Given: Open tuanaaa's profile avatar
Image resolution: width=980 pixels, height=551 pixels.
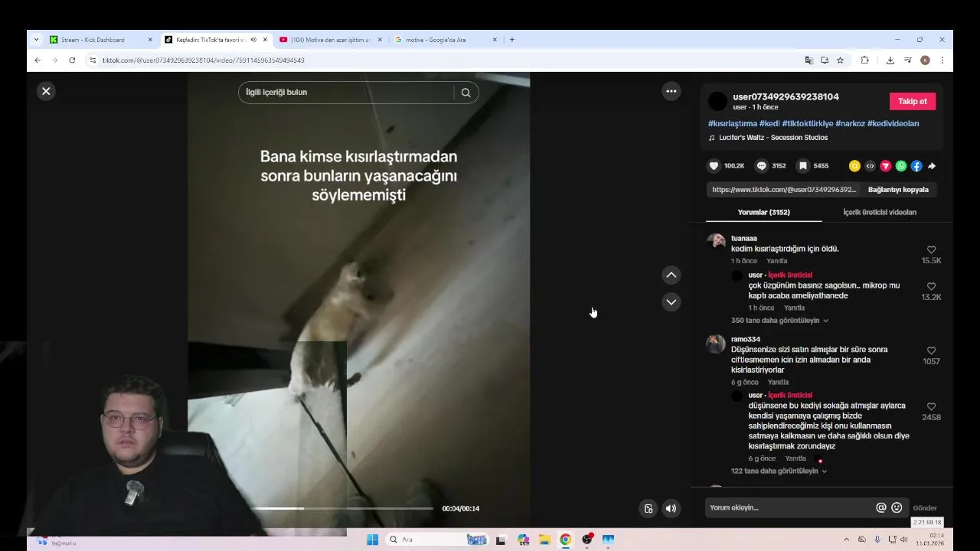Looking at the screenshot, I should 716,242.
